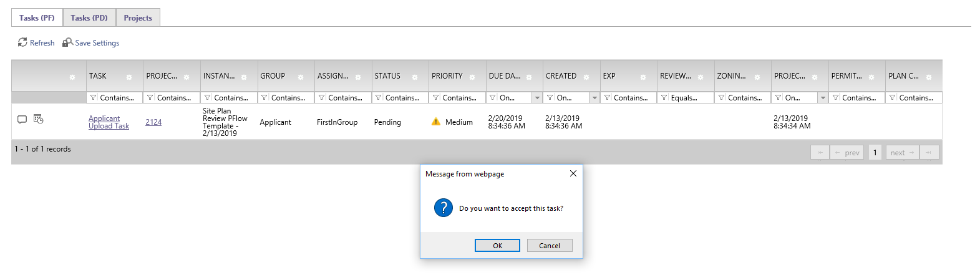The image size is (980, 280).
Task: Click the Refresh icon
Action: point(22,42)
